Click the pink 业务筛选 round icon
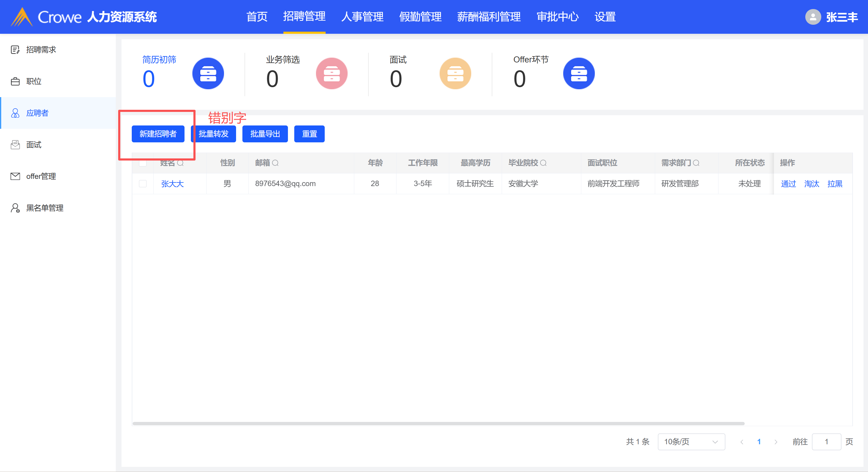Image resolution: width=868 pixels, height=472 pixels. coord(332,74)
